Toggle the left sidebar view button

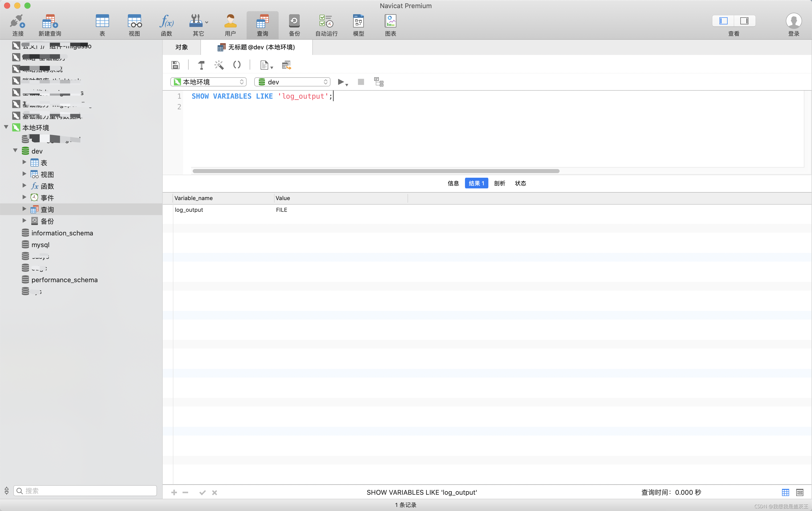[723, 21]
